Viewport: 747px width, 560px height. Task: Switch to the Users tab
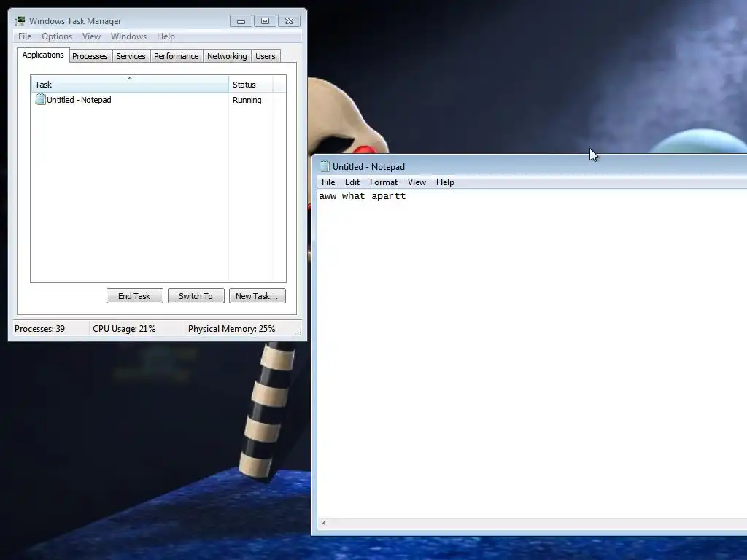coord(266,56)
